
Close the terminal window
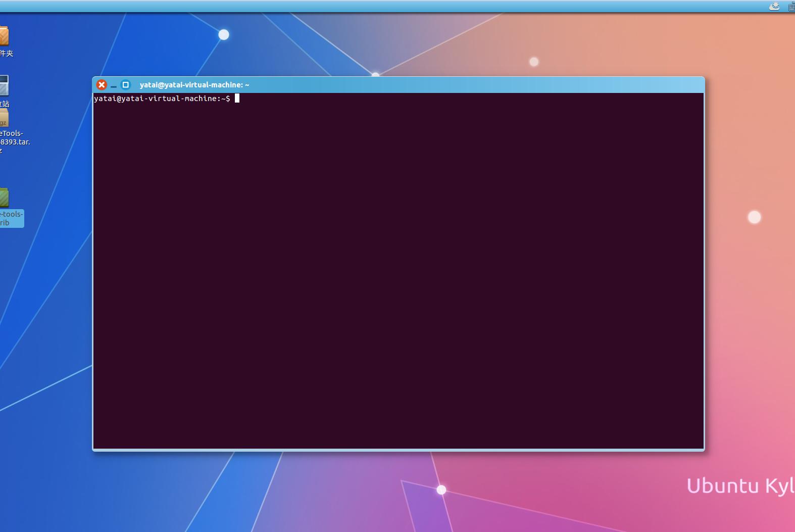pyautogui.click(x=102, y=85)
